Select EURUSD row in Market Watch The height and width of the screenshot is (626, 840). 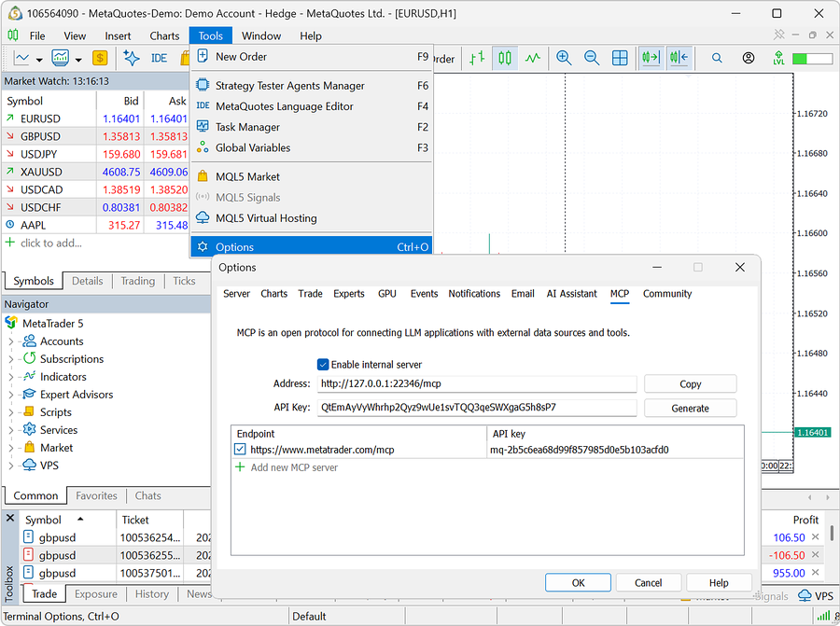95,118
